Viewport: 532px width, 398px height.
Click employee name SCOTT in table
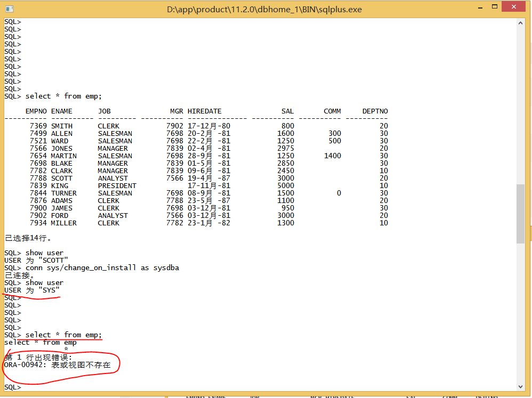pyautogui.click(x=62, y=178)
